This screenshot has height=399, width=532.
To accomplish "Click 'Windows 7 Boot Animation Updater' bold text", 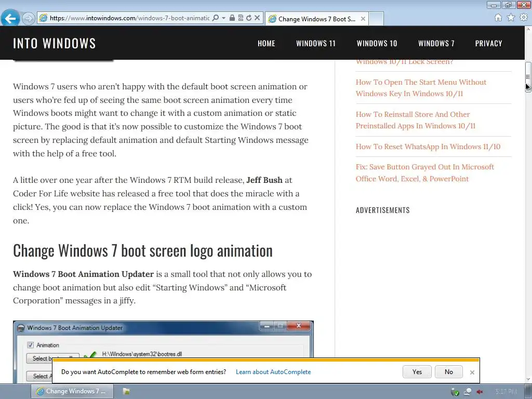I will pos(84,274).
